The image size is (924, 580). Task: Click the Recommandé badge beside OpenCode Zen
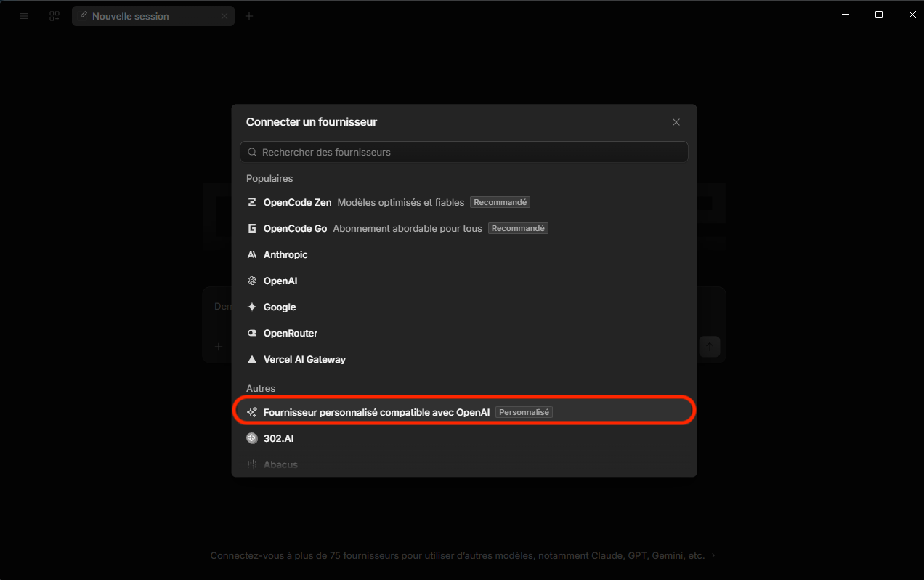(x=500, y=202)
